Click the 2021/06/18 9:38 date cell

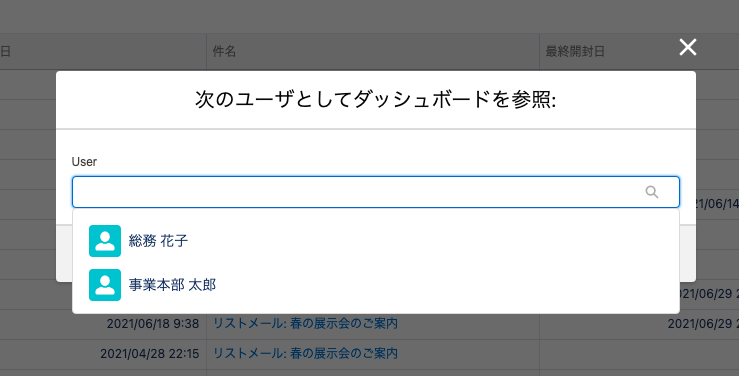coord(153,324)
